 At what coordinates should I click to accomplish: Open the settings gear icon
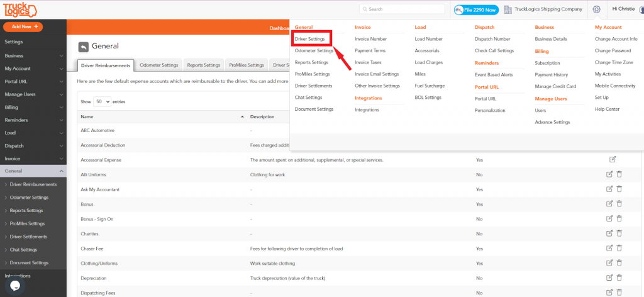pos(596,9)
